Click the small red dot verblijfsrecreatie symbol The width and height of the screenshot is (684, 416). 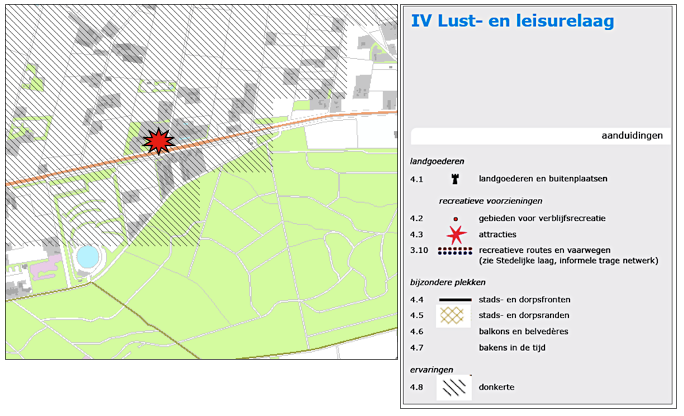455,219
